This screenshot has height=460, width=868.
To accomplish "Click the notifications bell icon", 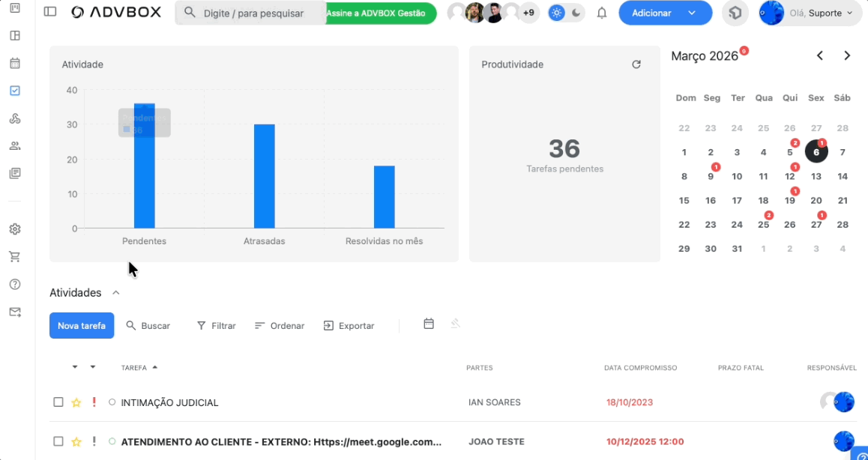I will (x=602, y=13).
